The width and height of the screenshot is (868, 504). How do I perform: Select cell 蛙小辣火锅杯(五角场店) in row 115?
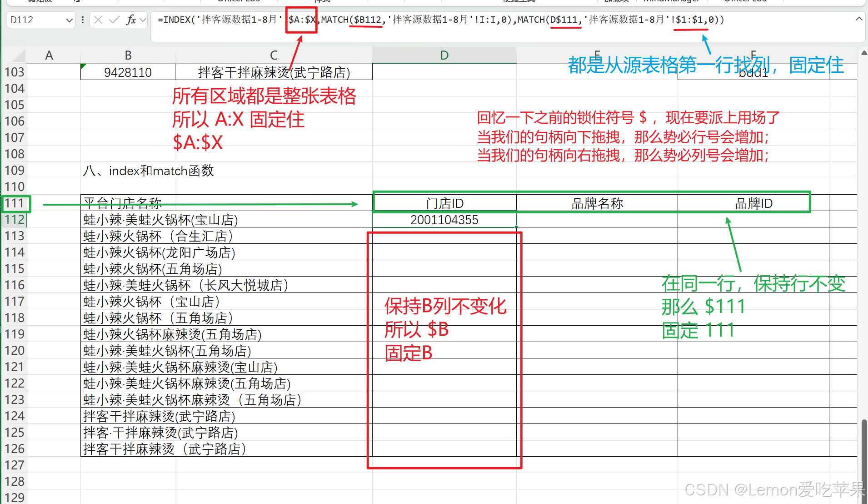(x=226, y=269)
